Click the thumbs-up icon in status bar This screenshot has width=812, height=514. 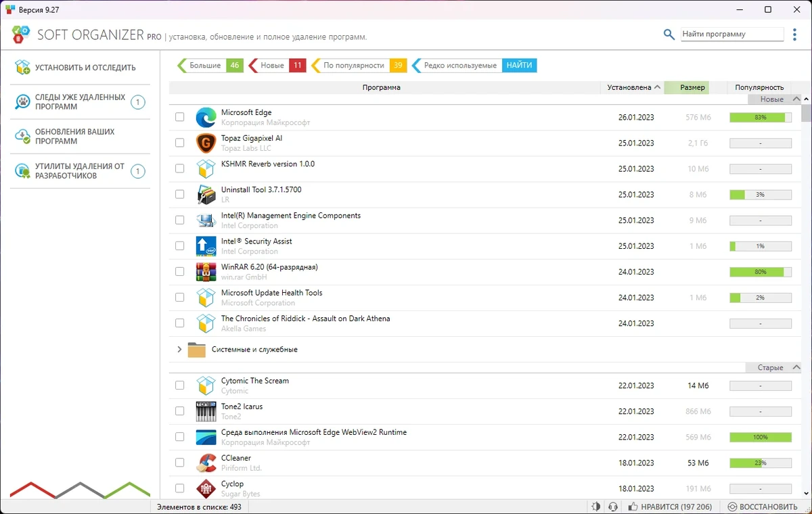coord(633,507)
